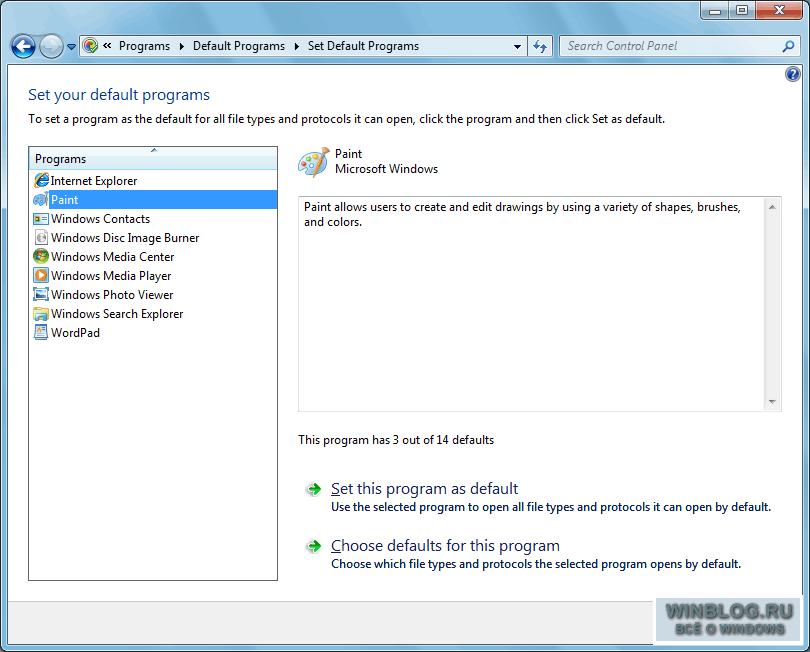The image size is (810, 652).
Task: Open address bar history dropdown
Action: pyautogui.click(x=517, y=46)
